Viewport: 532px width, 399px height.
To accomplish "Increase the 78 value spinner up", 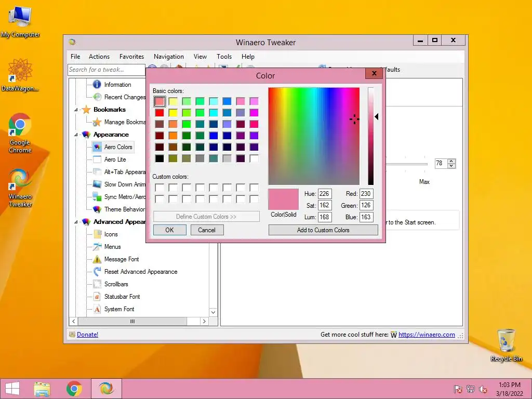I will coord(451,161).
